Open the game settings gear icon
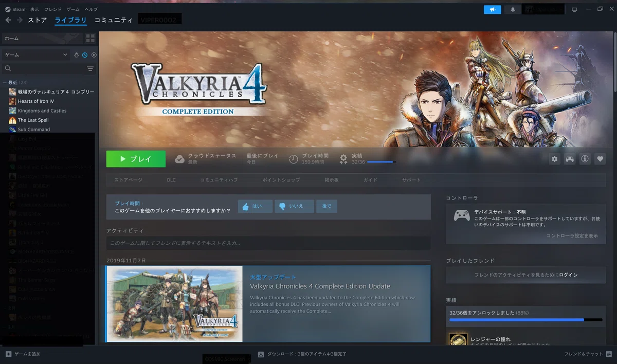The image size is (617, 364). pos(554,159)
